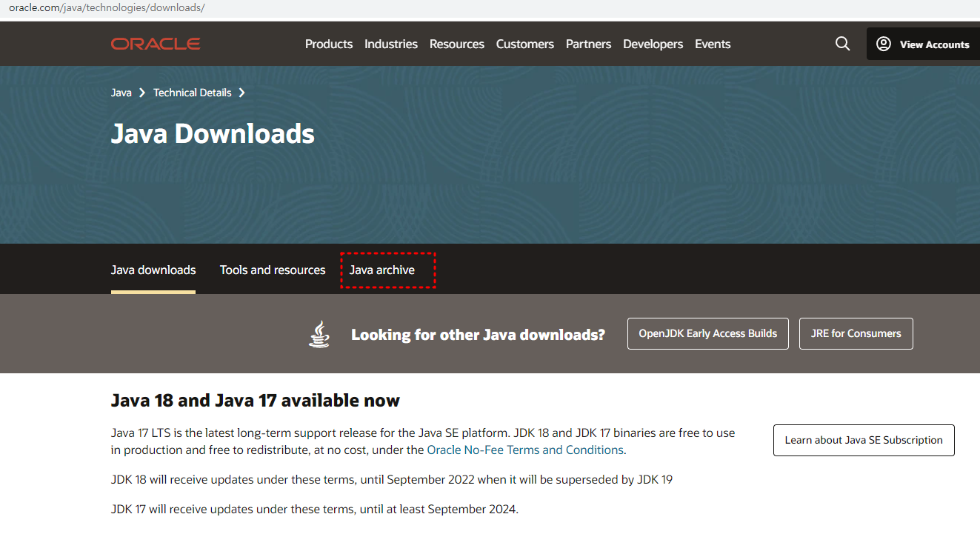Click the View Accounts button
This screenshot has width=980, height=534.
point(923,44)
